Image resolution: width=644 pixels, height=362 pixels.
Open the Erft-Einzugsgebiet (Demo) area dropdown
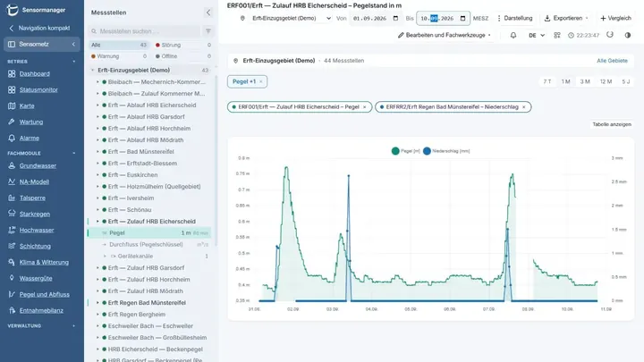[x=291, y=18]
